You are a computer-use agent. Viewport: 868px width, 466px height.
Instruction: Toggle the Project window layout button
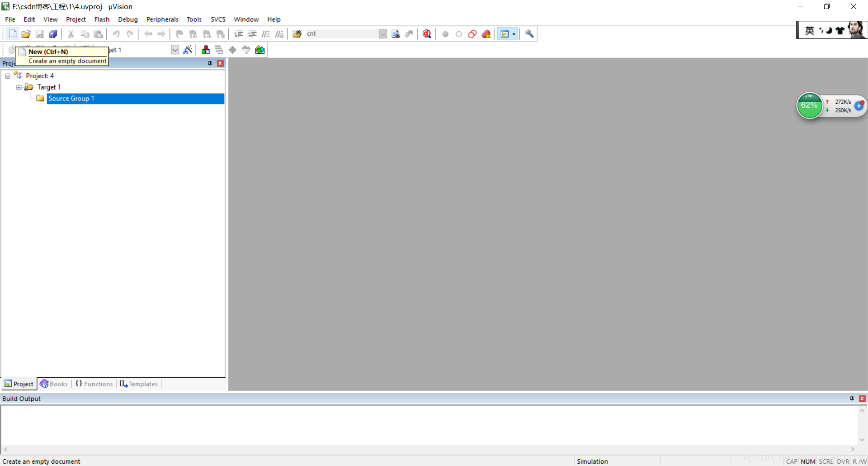(505, 34)
